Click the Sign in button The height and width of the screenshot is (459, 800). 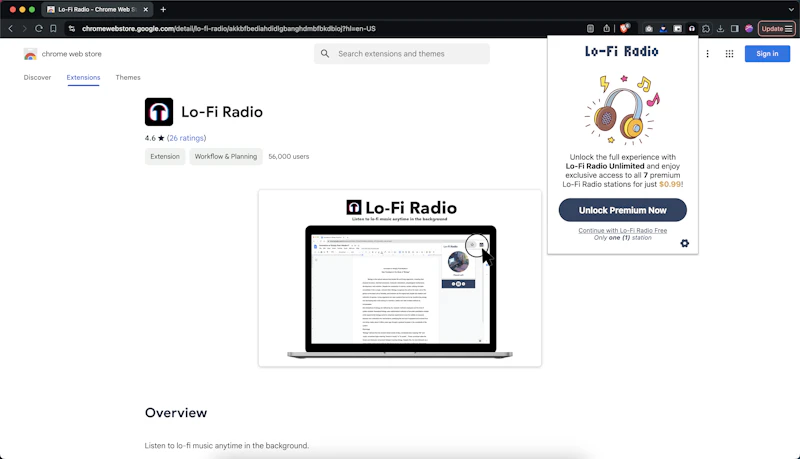point(767,54)
